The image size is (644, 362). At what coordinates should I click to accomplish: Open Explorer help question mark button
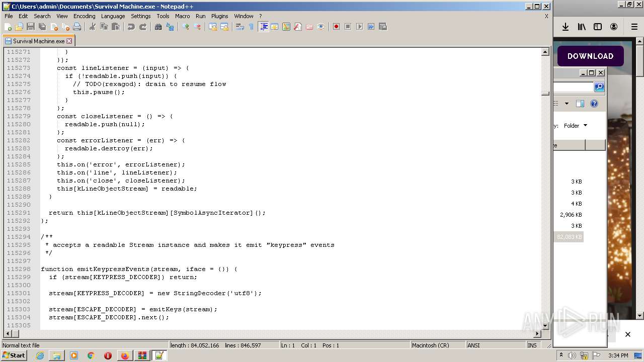[x=594, y=104]
